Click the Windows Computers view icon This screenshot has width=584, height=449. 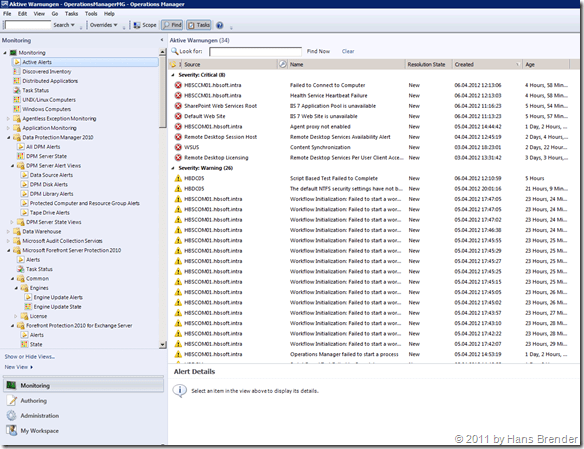(x=17, y=109)
